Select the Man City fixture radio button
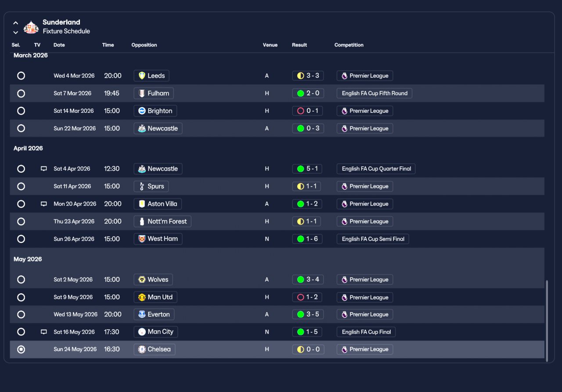This screenshot has width=562, height=392. (21, 332)
